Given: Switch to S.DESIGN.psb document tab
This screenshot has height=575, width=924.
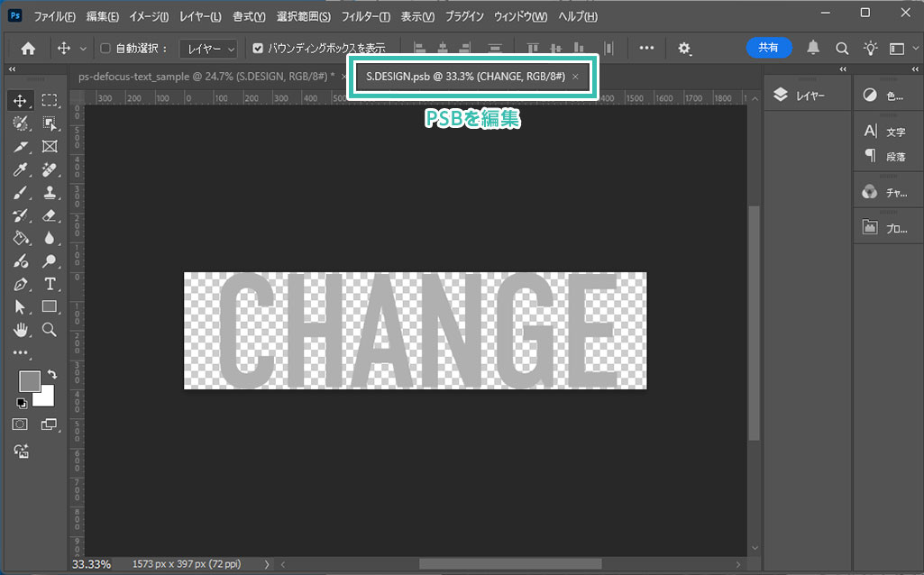Looking at the screenshot, I should point(465,77).
